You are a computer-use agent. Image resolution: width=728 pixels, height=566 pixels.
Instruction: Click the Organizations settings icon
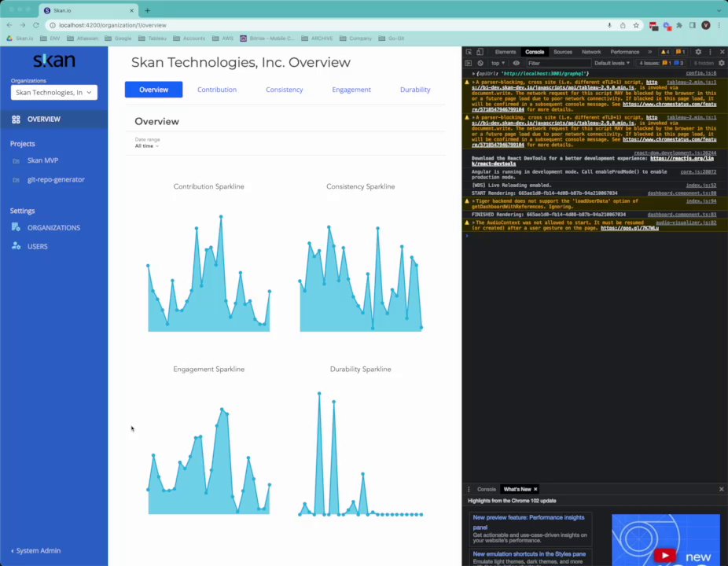point(16,227)
